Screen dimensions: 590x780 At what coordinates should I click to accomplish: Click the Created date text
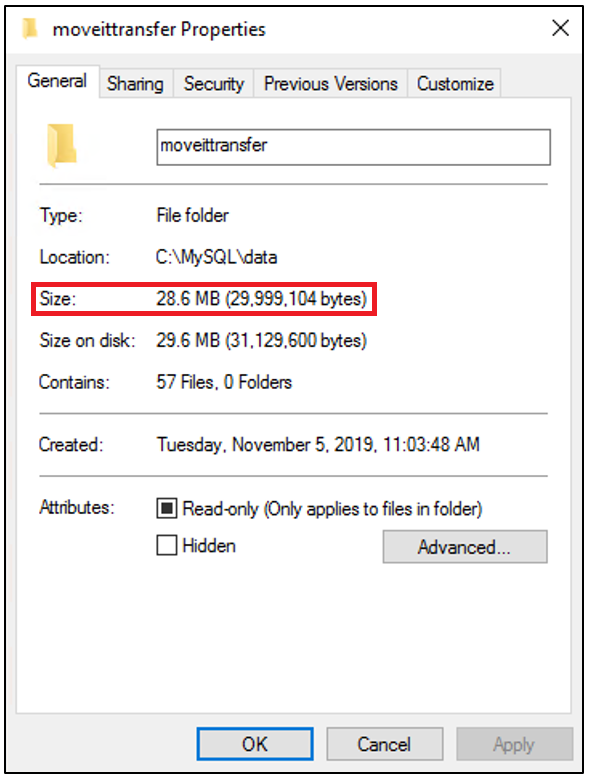[318, 444]
